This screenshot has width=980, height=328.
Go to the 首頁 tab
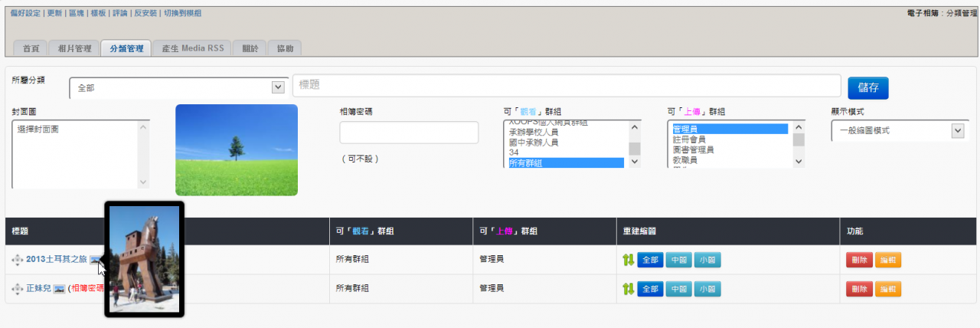coord(31,48)
